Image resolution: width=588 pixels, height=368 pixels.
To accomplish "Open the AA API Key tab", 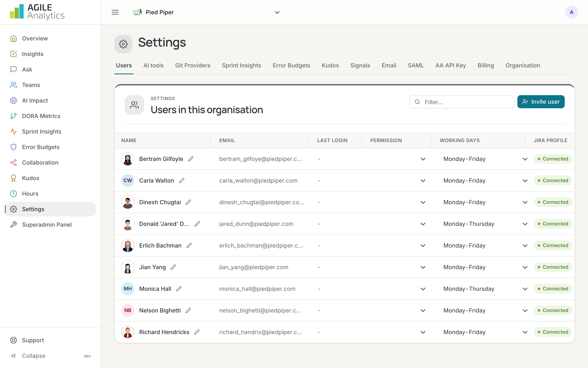I will [x=451, y=66].
